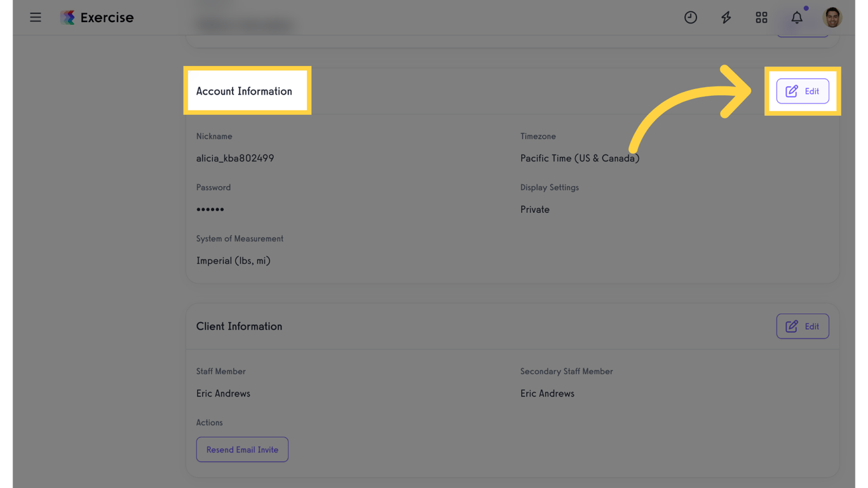Select staff member Eric Andrews
Viewport: 868px width, 488px height.
[223, 393]
